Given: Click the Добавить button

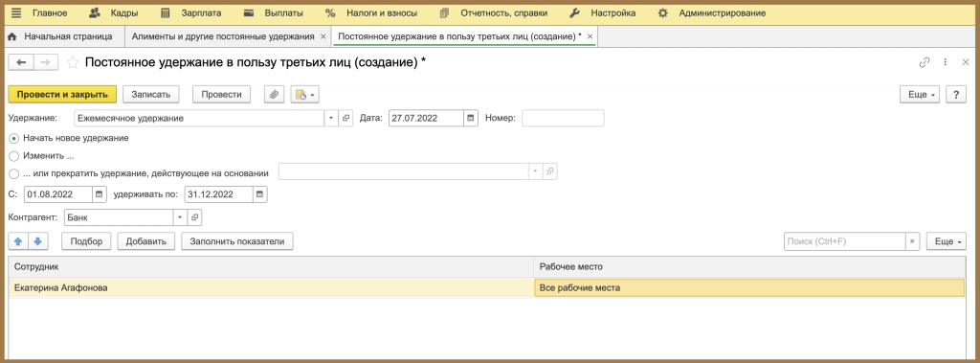Looking at the screenshot, I should coord(146,241).
